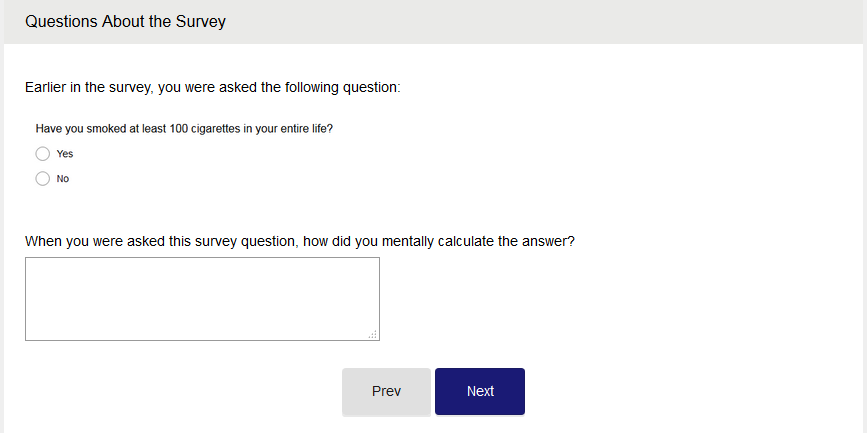Screen dimensions: 867x433
Task: Click the "how did you mentally calculate" prompt
Action: coord(300,241)
